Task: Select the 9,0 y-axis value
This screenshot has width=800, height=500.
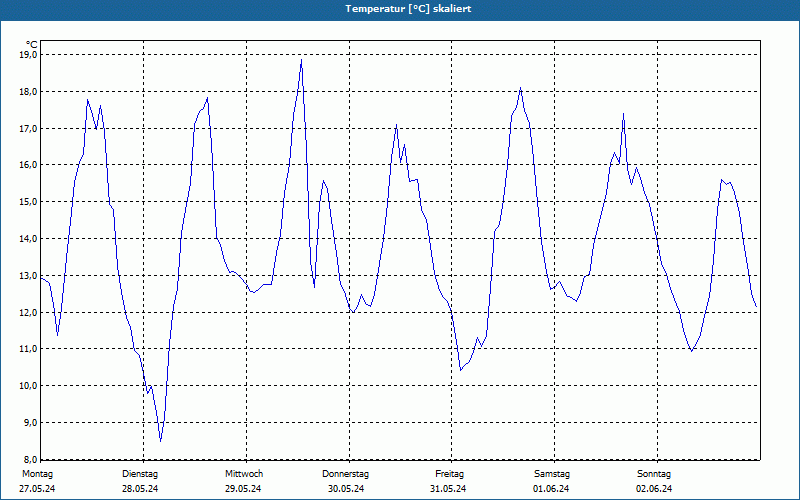Action: [30, 422]
